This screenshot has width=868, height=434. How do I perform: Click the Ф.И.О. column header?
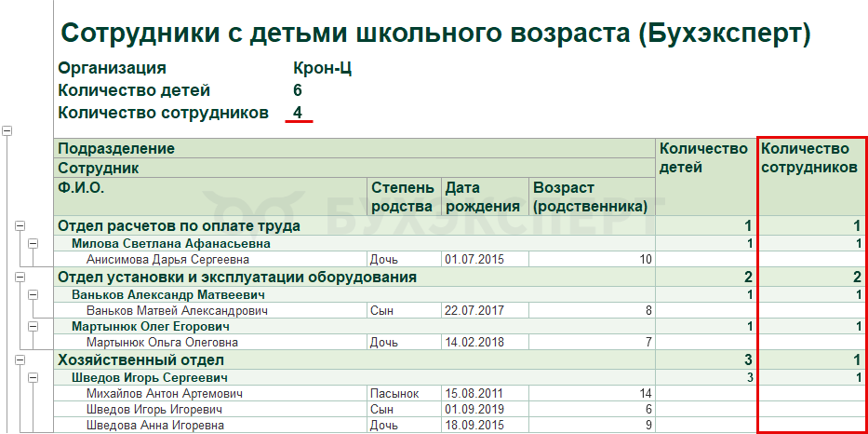point(210,197)
